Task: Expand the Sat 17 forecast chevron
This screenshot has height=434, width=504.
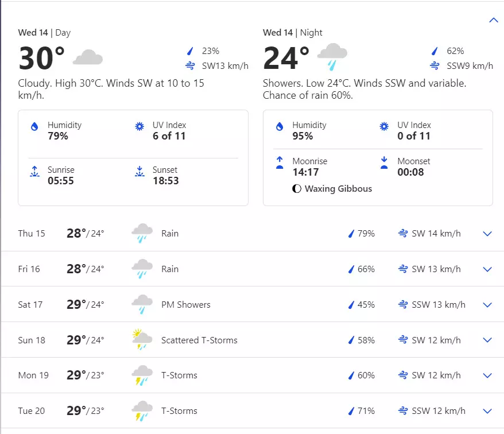Action: 487,305
